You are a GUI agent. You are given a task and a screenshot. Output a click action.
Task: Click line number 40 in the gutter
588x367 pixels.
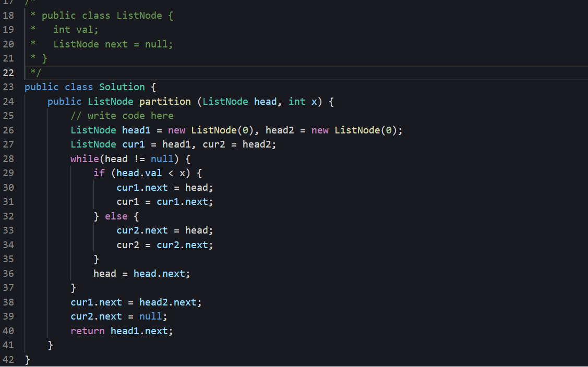point(8,332)
